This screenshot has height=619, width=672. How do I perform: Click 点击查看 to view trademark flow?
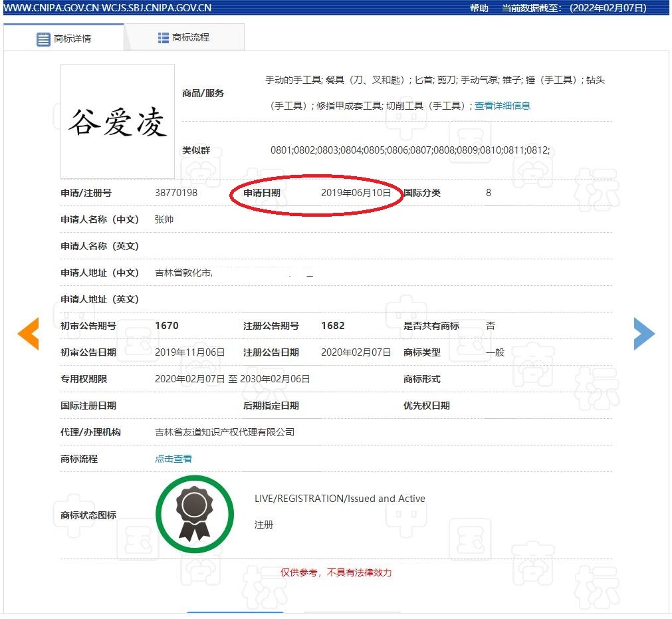click(173, 459)
